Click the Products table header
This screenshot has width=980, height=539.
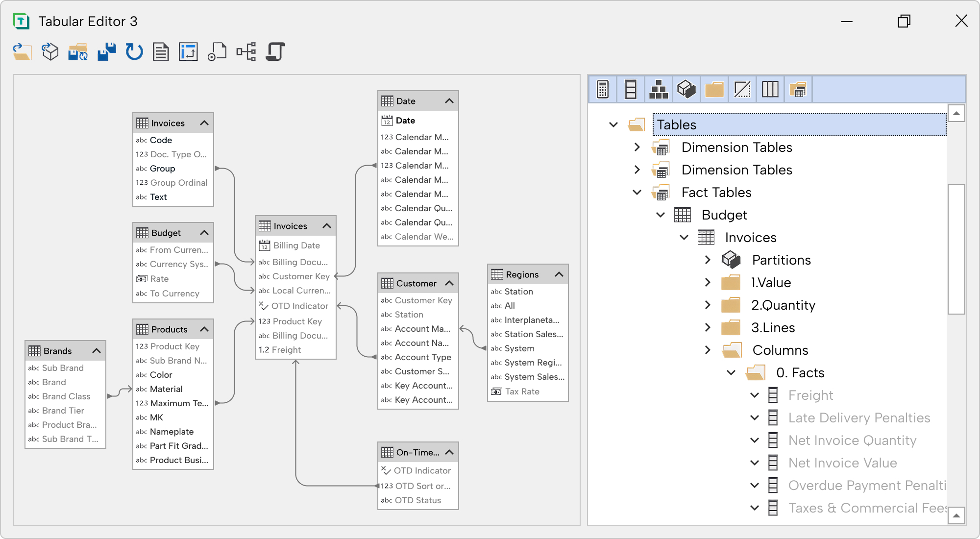[x=173, y=329]
